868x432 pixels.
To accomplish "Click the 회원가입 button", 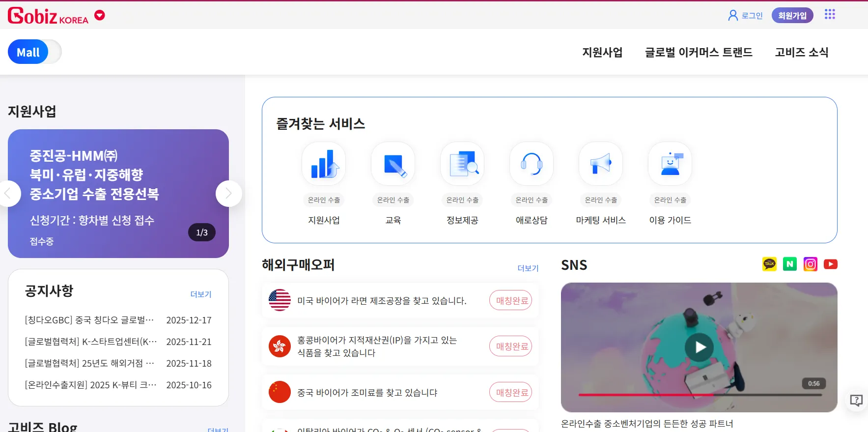I will tap(792, 15).
